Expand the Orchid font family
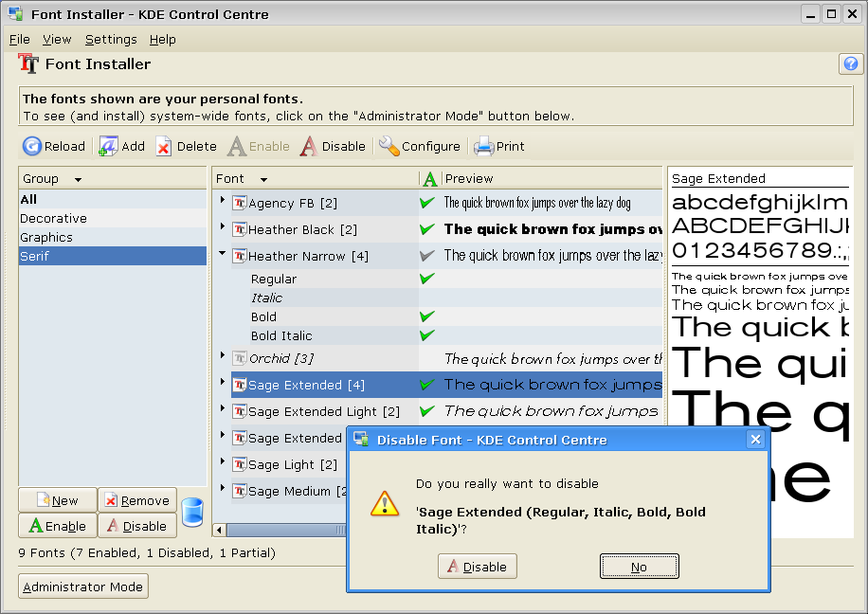 pyautogui.click(x=223, y=355)
